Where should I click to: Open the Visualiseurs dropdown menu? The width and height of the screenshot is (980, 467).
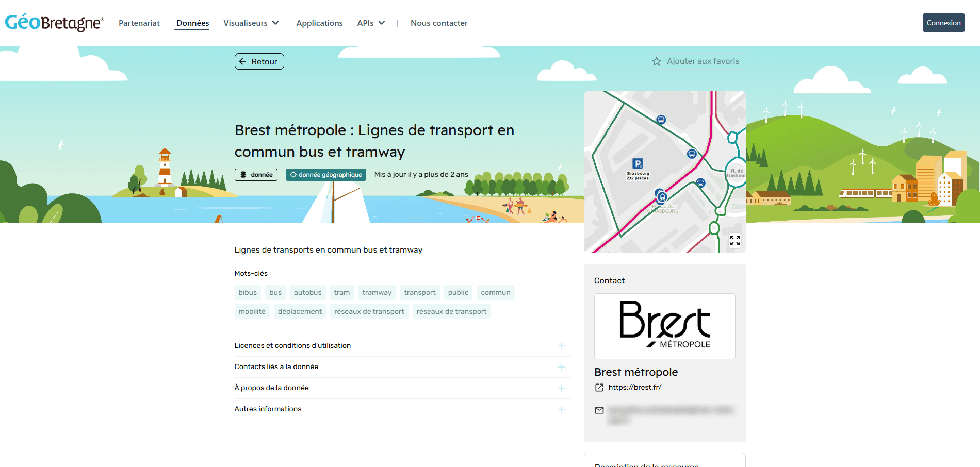[x=251, y=23]
